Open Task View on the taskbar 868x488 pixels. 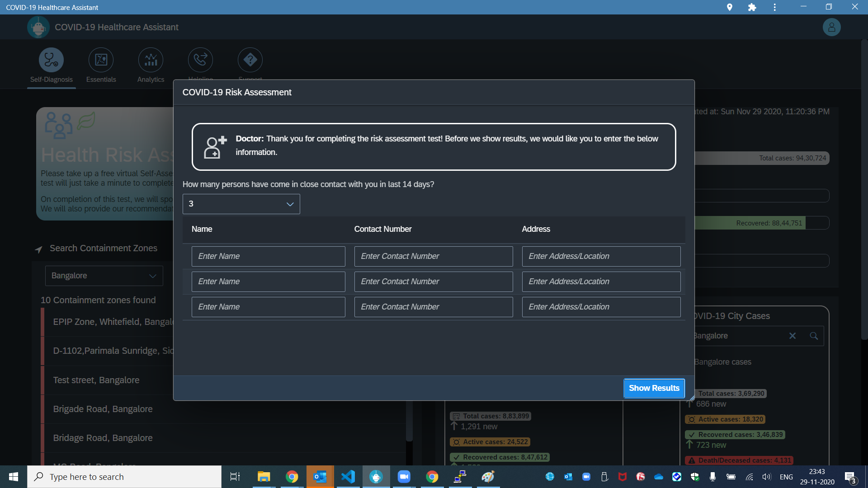[235, 477]
